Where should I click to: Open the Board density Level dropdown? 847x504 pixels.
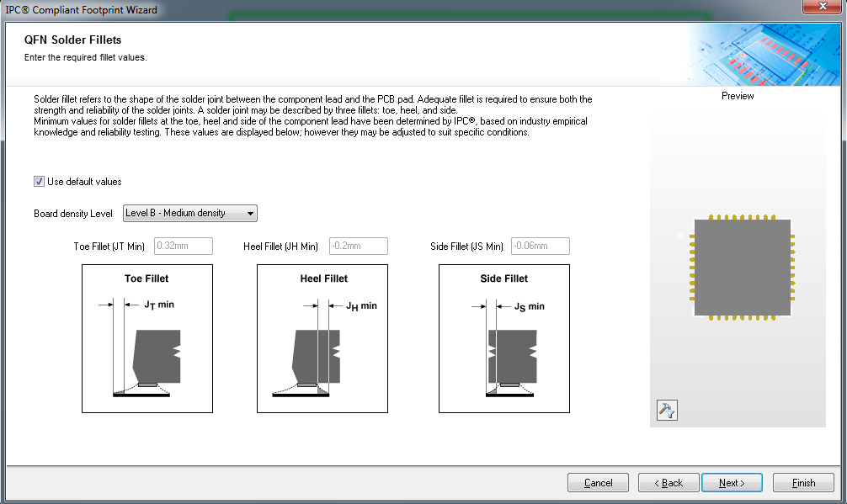(x=190, y=214)
